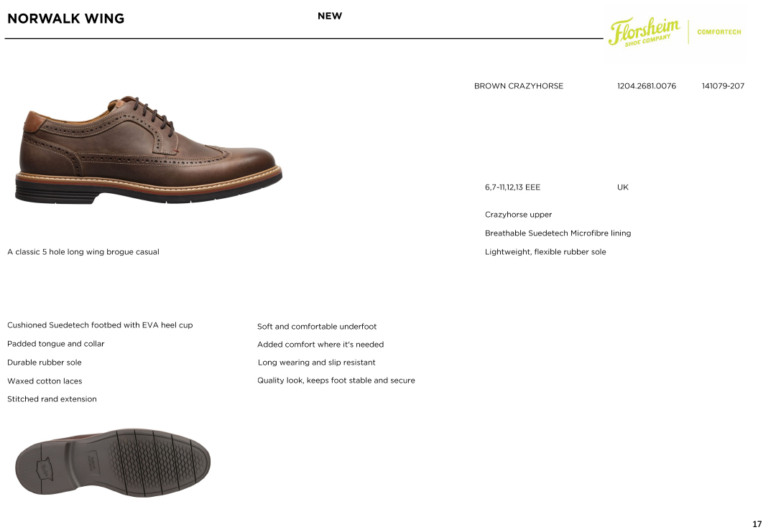The width and height of the screenshot is (776, 532).
Task: Click Breathable Suedetech Microfibre lining line
Action: point(558,233)
